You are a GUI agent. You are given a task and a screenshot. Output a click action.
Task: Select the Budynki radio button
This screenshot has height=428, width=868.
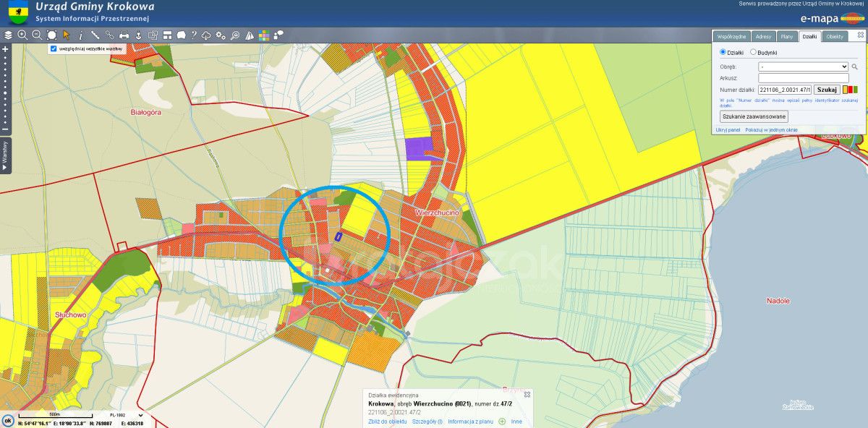(753, 52)
